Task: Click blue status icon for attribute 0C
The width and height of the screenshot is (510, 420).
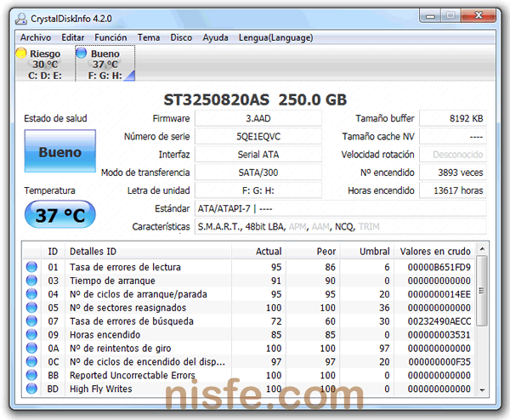Action: tap(31, 361)
